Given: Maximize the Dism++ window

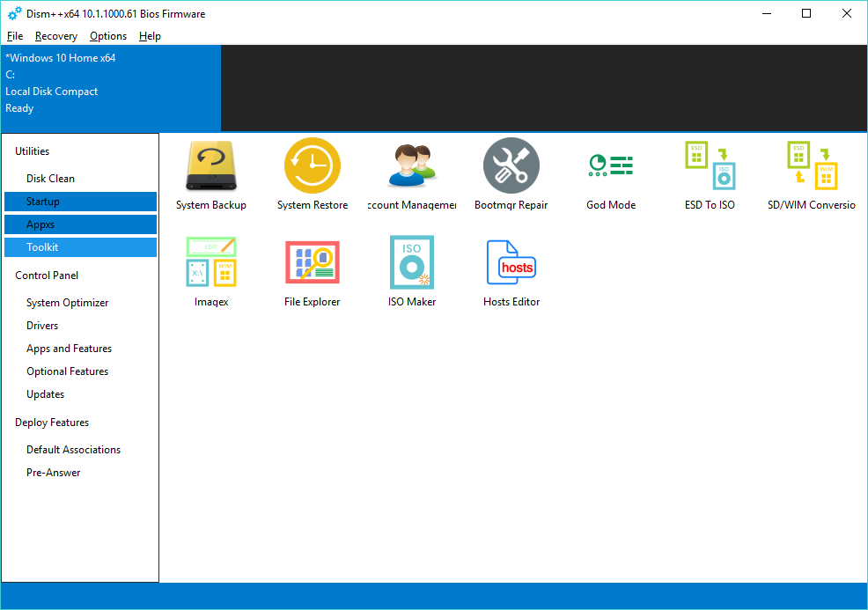Looking at the screenshot, I should click(806, 13).
